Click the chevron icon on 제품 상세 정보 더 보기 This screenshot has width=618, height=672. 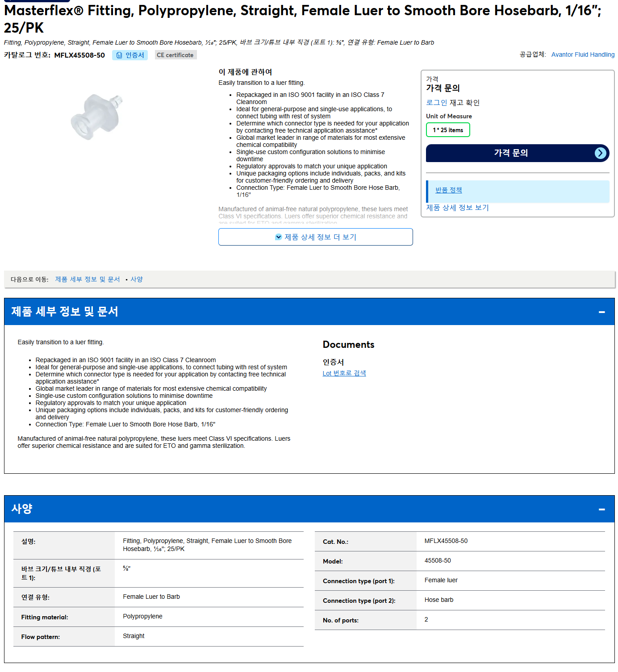[x=279, y=237]
